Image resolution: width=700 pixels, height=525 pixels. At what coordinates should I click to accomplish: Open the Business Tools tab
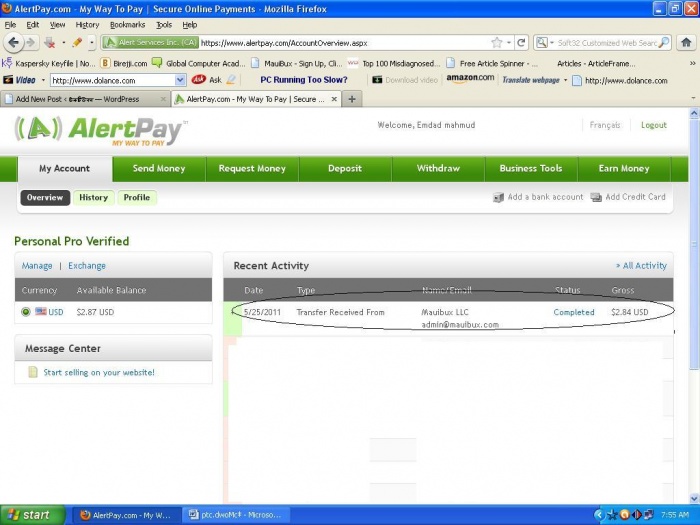(531, 169)
